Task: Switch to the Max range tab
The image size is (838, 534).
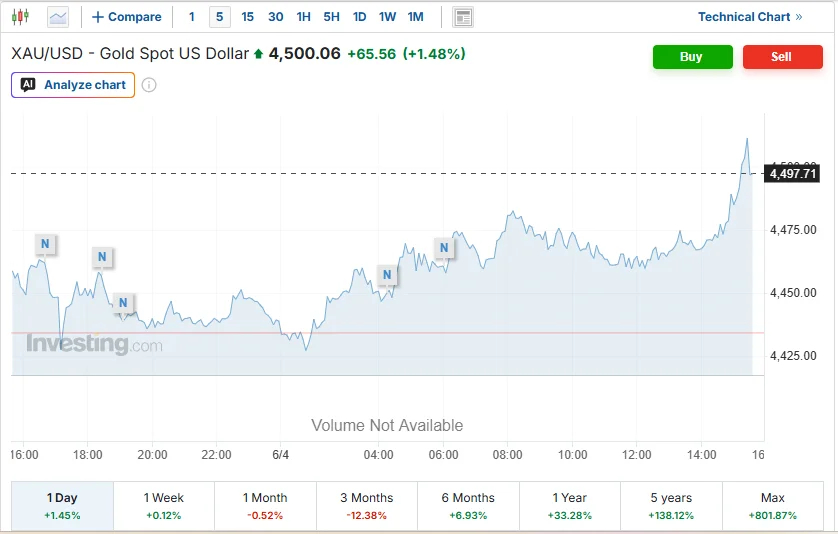Action: pos(772,506)
